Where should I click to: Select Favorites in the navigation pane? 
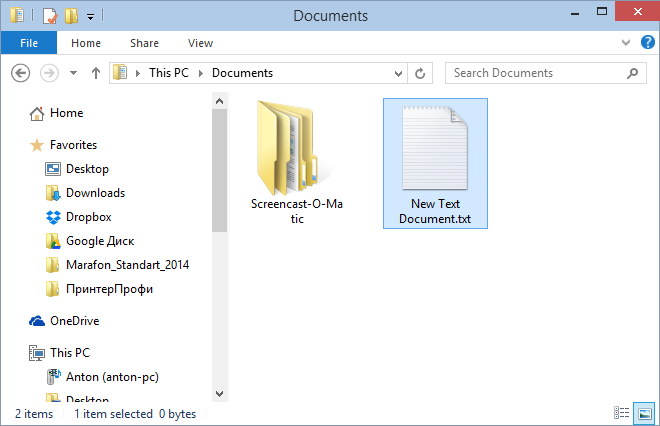pyautogui.click(x=73, y=145)
